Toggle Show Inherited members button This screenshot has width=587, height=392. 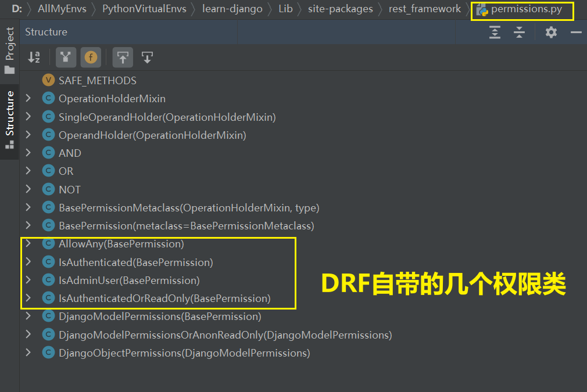(66, 57)
